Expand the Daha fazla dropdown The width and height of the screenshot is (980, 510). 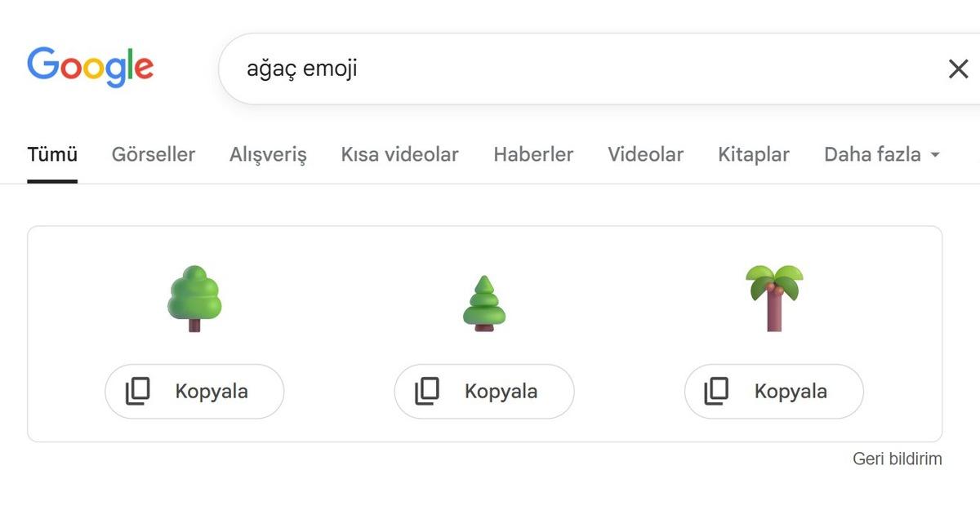tap(882, 154)
